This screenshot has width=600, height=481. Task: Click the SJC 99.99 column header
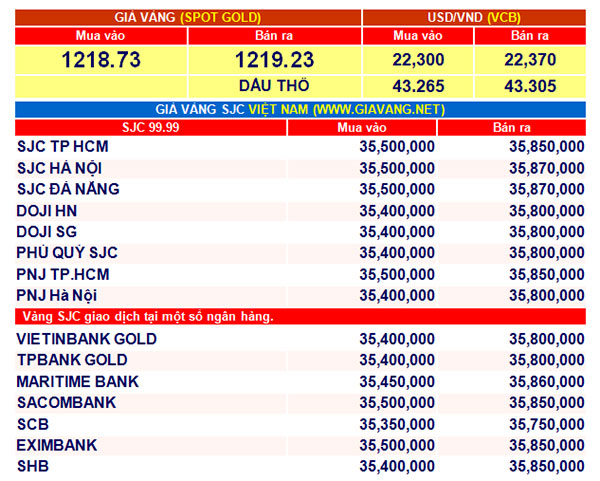150,127
